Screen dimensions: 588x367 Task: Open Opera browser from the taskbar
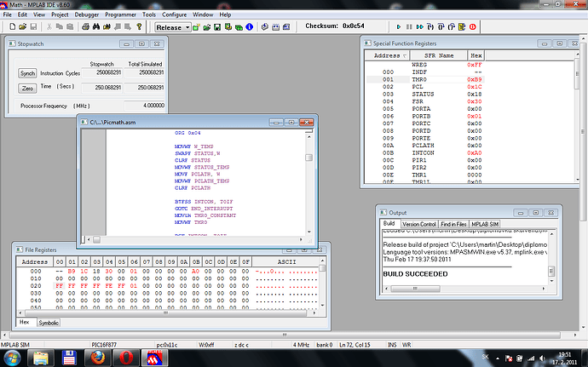point(126,358)
